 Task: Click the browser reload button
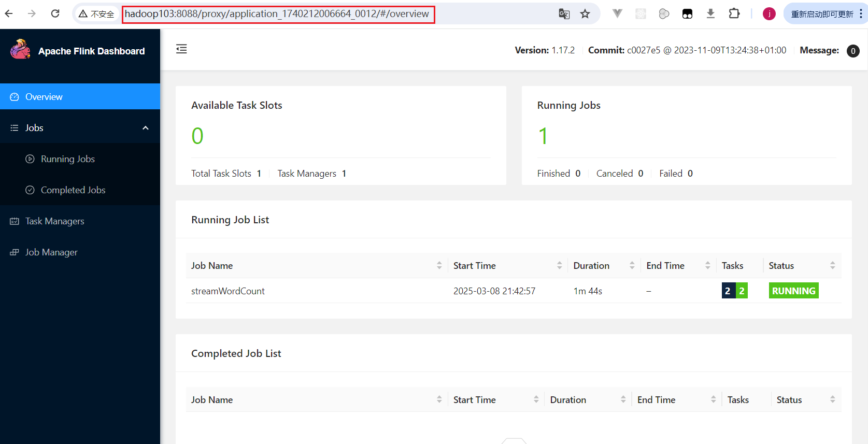[x=55, y=13]
